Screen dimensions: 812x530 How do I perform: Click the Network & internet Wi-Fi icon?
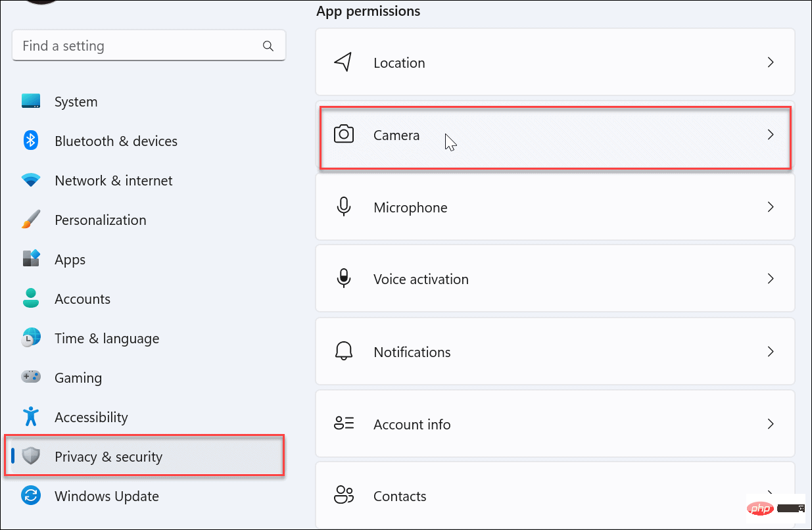pos(31,180)
